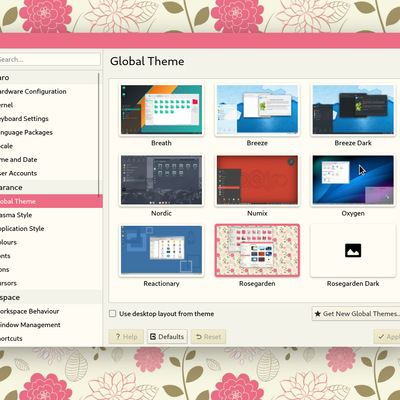Select the Numix theme thumbnail

pyautogui.click(x=257, y=180)
